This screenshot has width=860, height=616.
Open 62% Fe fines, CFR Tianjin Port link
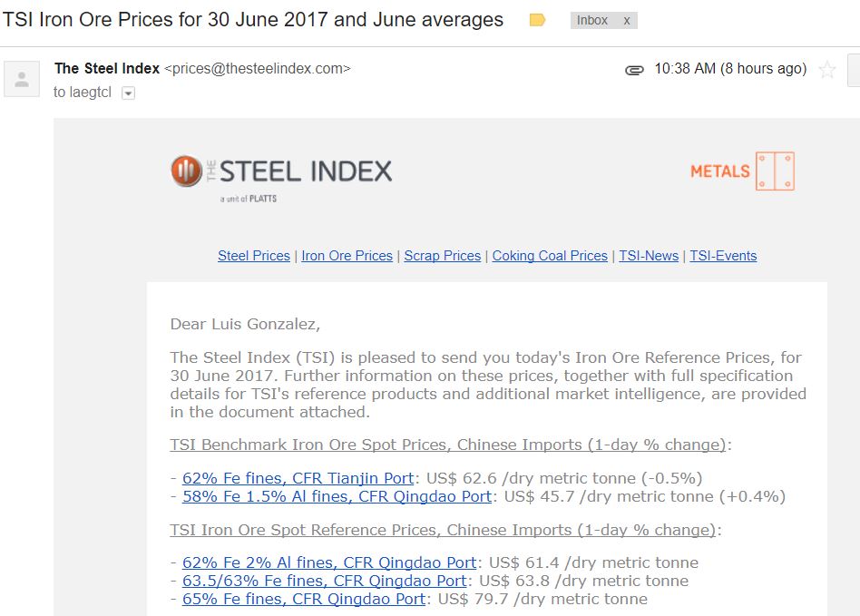[x=298, y=478]
